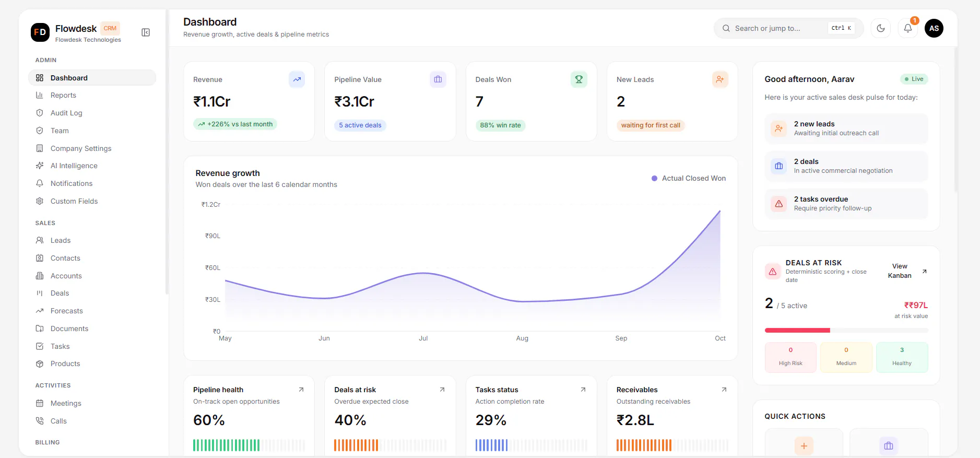
Task: Go to Meetings under Activities
Action: [92, 403]
